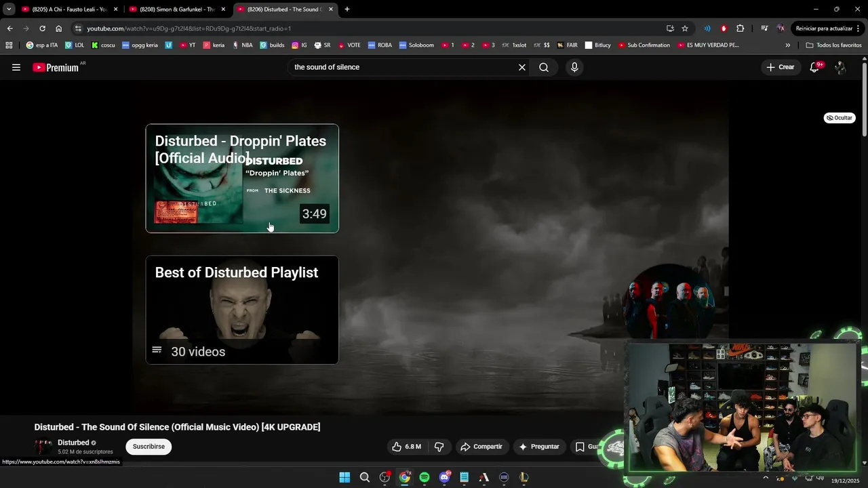Image resolution: width=868 pixels, height=488 pixels.
Task: Open the coscu bookmark
Action: coord(103,45)
